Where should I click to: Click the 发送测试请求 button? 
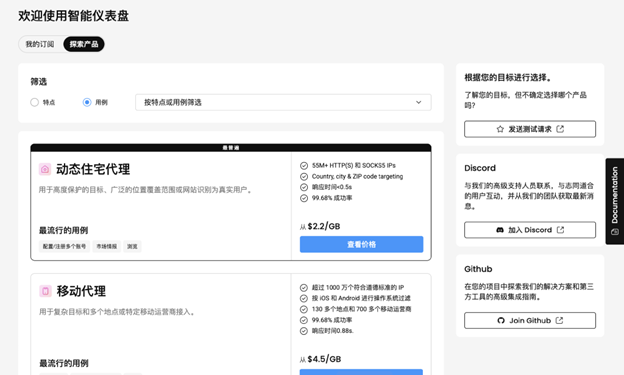point(530,129)
